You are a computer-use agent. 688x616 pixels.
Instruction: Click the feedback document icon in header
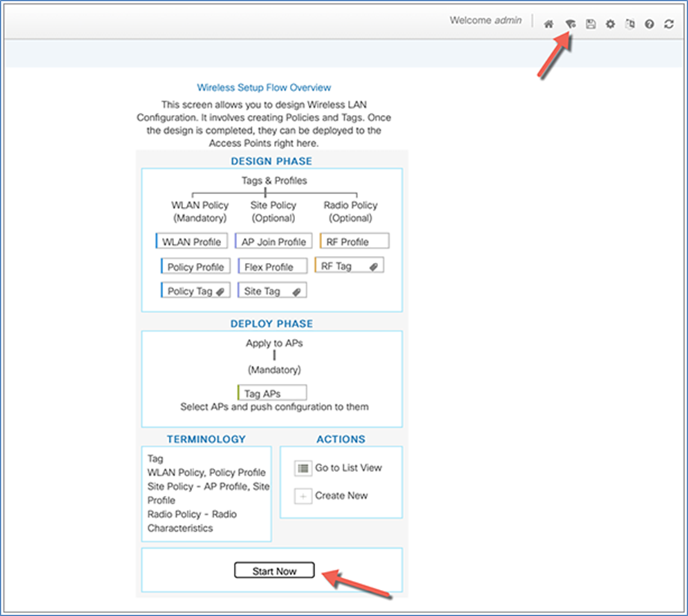[630, 24]
